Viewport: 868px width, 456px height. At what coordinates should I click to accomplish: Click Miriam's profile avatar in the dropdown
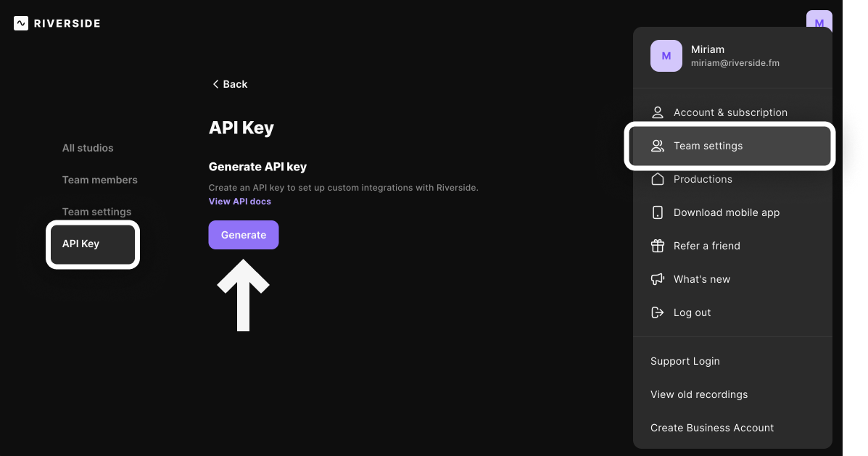[x=666, y=56]
